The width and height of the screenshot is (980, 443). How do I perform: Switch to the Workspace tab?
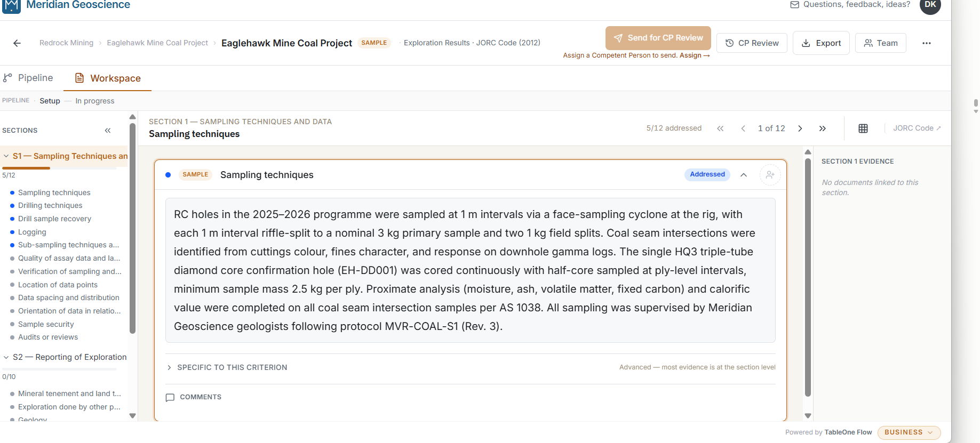pos(108,78)
